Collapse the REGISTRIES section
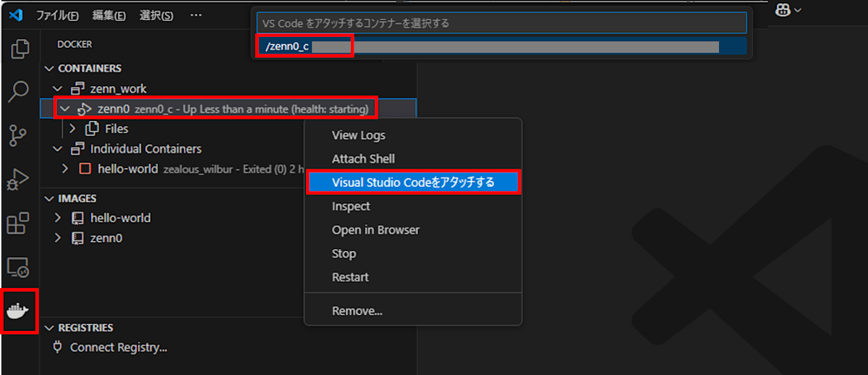This screenshot has width=868, height=375. 49,328
